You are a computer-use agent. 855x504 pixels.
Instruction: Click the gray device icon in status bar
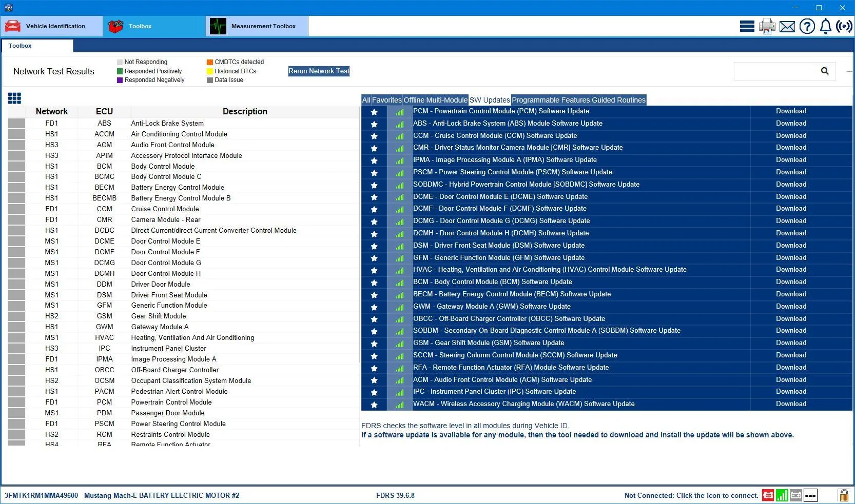coord(796,495)
